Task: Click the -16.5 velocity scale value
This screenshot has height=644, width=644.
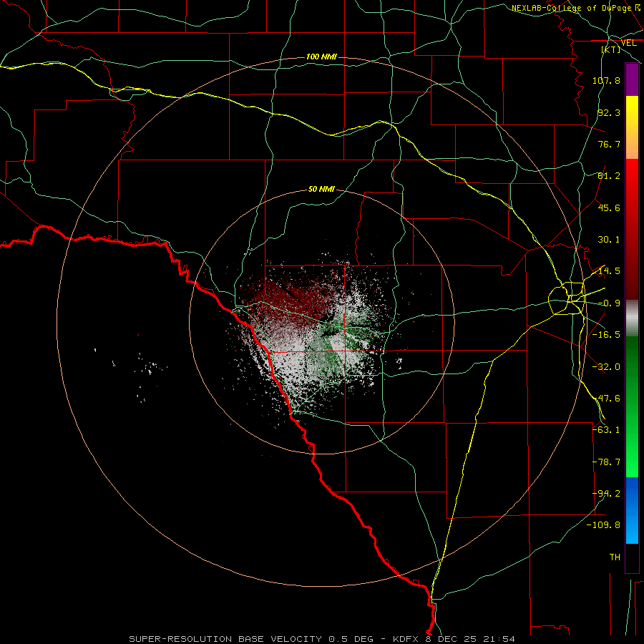Action: coord(606,335)
